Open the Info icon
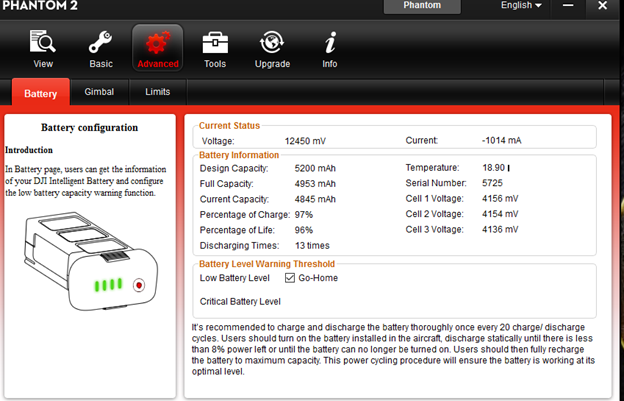The height and width of the screenshot is (401, 624). pyautogui.click(x=330, y=42)
